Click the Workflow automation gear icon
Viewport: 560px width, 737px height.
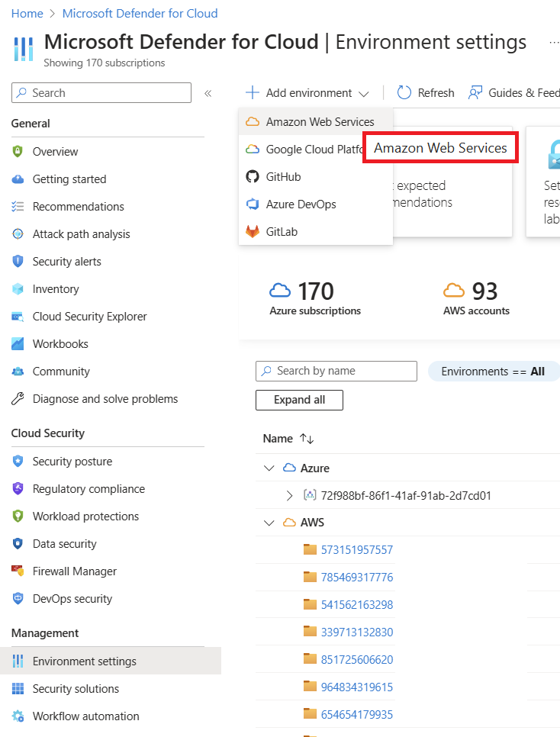click(x=18, y=716)
